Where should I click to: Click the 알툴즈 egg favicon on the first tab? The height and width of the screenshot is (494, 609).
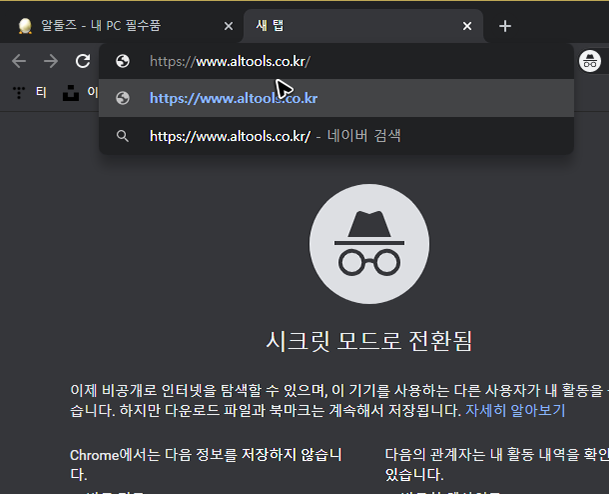point(25,26)
